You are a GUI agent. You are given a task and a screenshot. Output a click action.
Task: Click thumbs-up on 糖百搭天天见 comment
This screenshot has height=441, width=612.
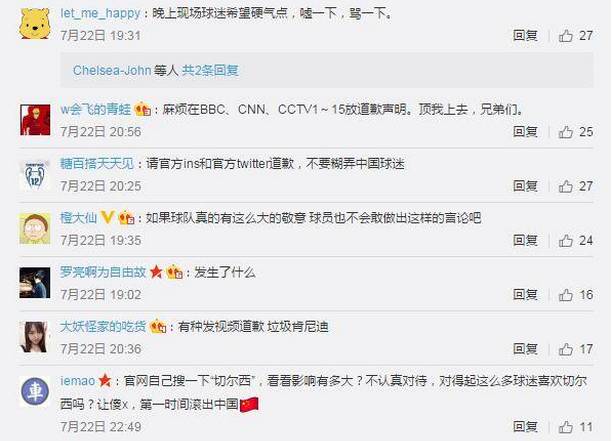tap(566, 186)
